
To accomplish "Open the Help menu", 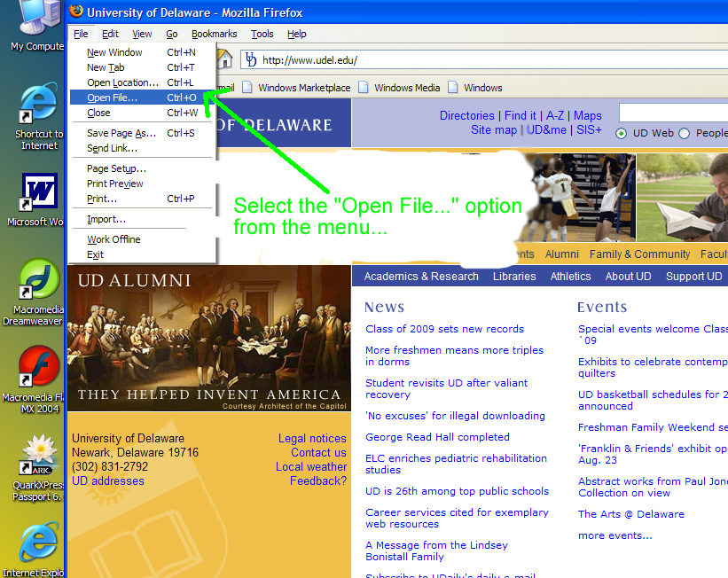I will point(297,34).
